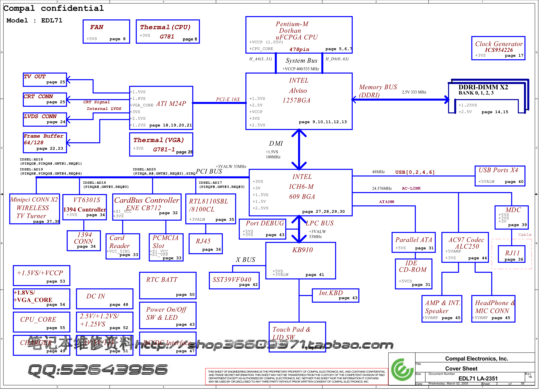
Task: Select the IDE CD-ROM block
Action: [x=413, y=274]
